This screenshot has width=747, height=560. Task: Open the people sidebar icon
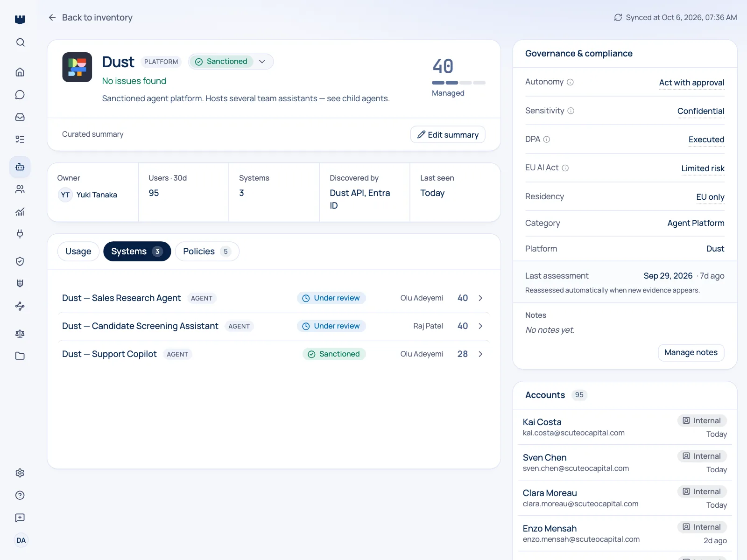(x=20, y=189)
